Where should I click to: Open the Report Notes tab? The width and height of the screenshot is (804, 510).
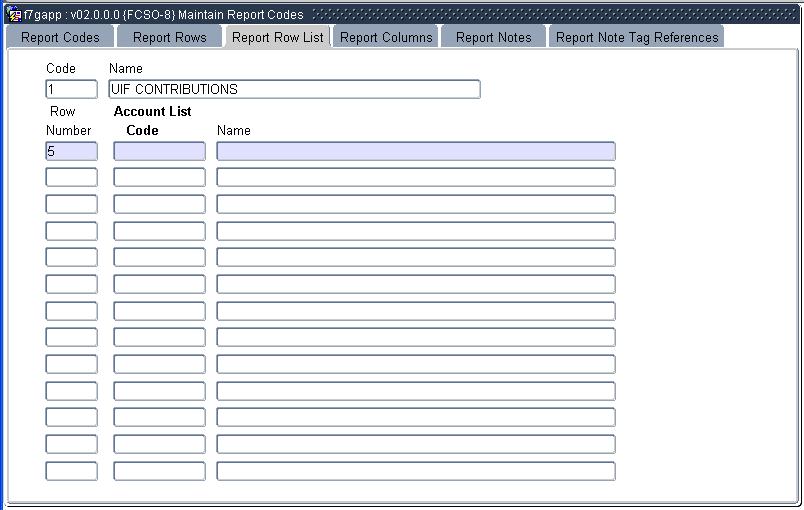(493, 37)
